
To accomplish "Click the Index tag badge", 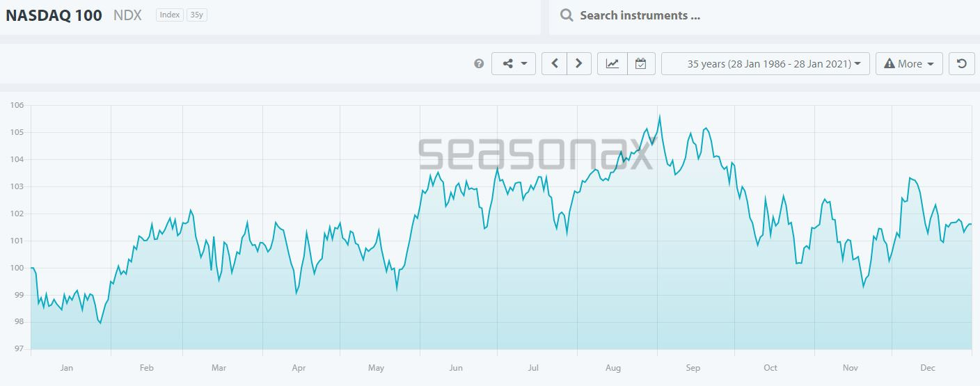I will (x=170, y=15).
